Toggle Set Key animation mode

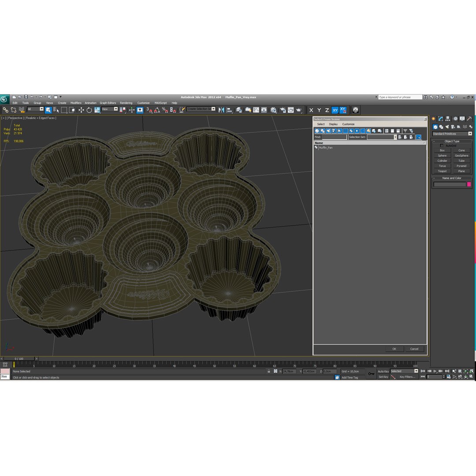383,377
